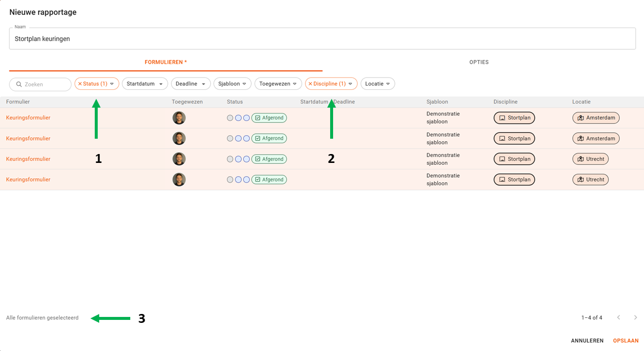Select the Formulieren tab
644x351 pixels.
[165, 62]
